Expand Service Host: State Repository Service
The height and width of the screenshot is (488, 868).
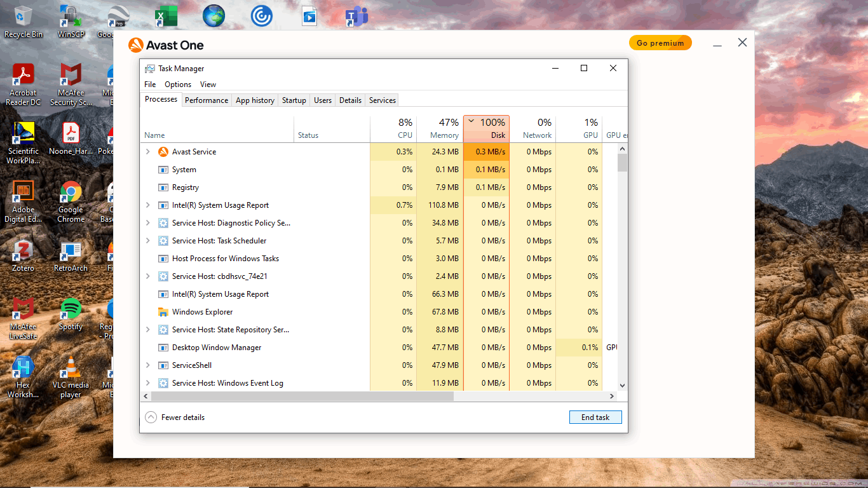pos(148,330)
